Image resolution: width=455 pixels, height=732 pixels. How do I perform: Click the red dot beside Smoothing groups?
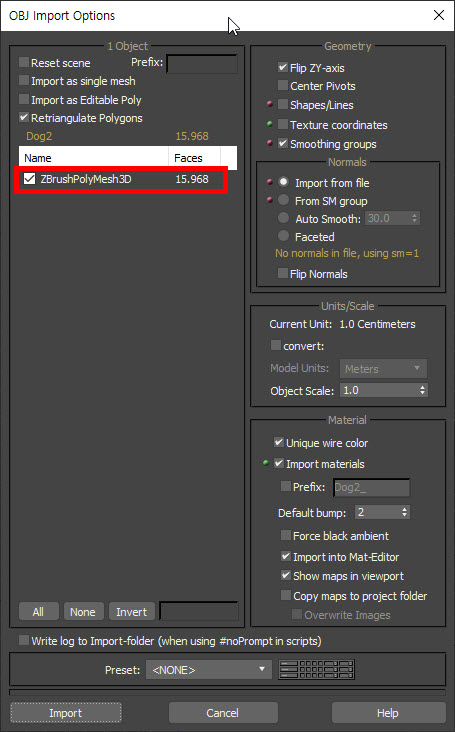tap(270, 143)
